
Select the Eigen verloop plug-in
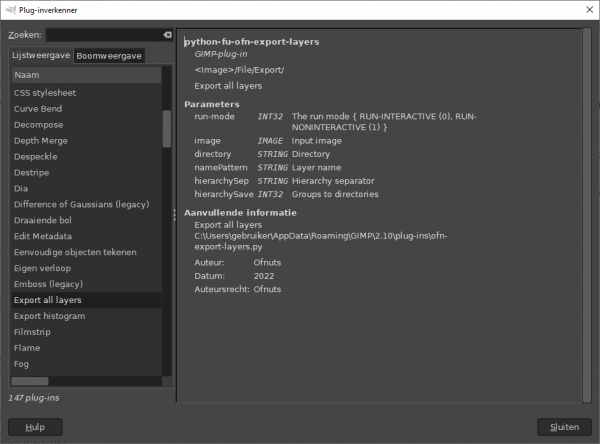click(x=86, y=268)
